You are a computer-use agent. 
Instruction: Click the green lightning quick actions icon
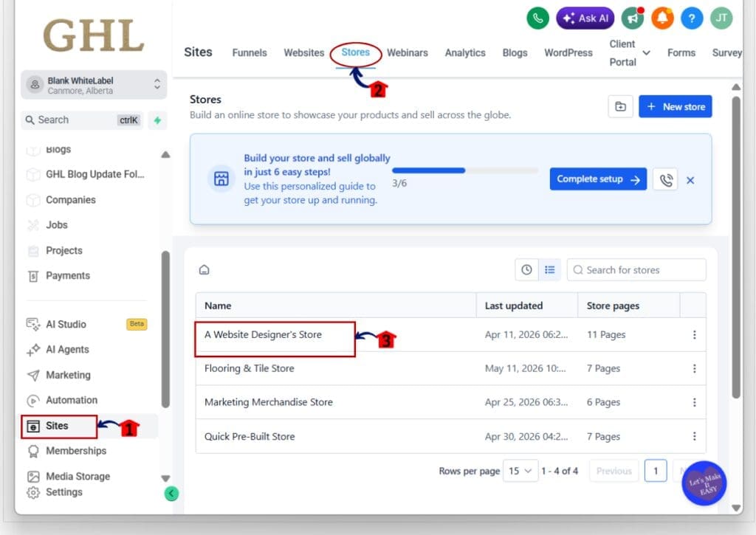(157, 120)
